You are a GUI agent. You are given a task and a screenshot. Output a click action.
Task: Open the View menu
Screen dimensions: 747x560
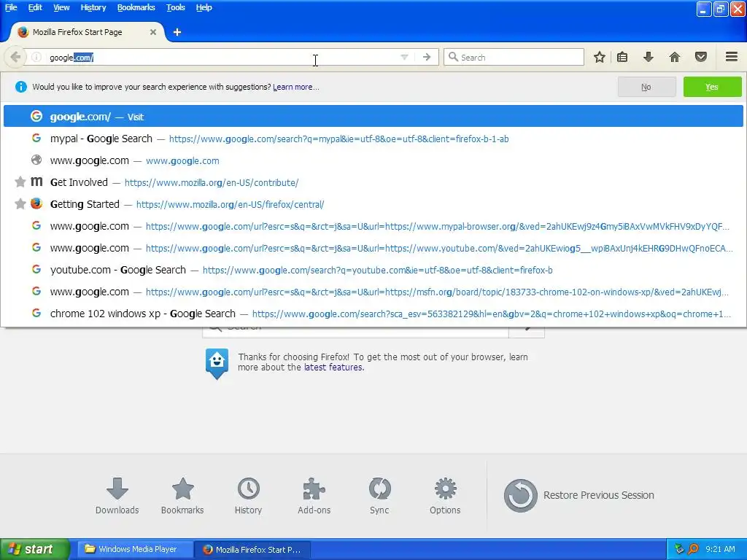pos(61,7)
